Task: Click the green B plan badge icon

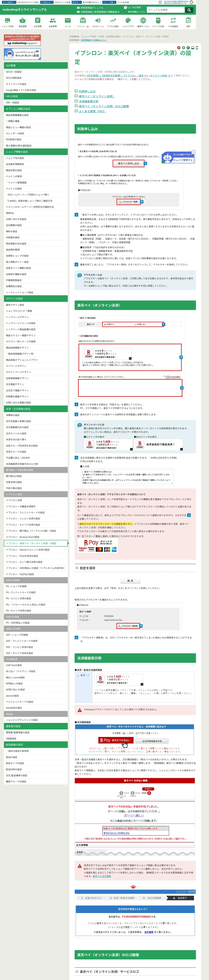Action: (x=183, y=48)
